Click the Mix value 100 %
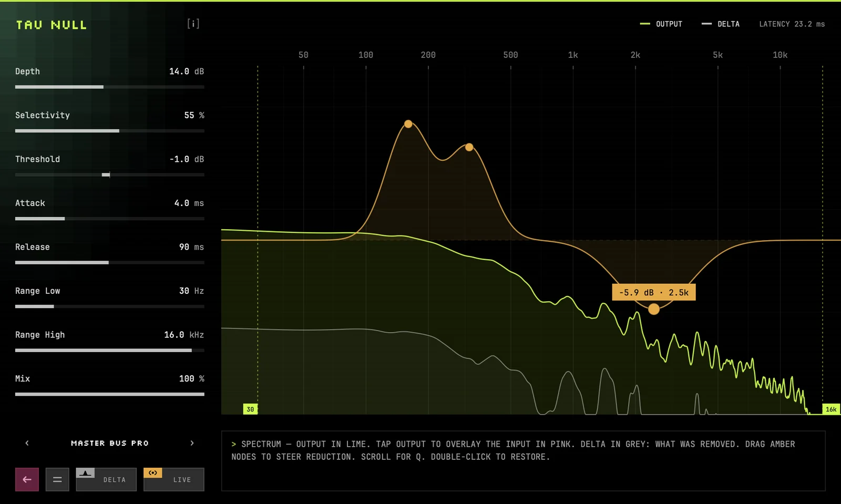Screen dimensions: 841x504 [191, 378]
